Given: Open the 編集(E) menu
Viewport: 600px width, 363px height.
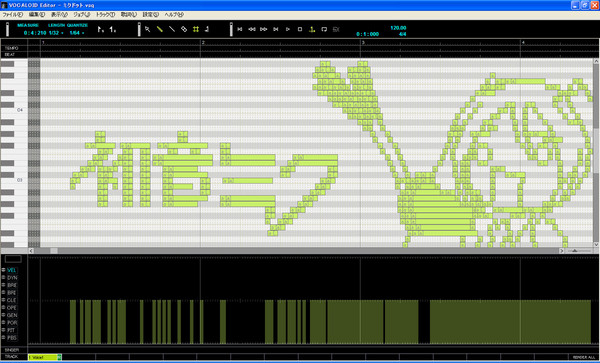Looking at the screenshot, I should pos(37,15).
